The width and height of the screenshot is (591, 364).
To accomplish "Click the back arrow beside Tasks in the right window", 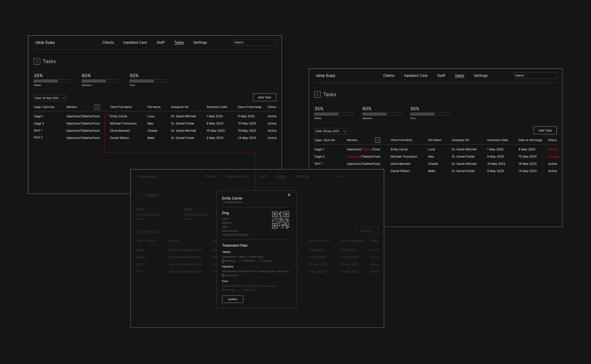I will point(317,94).
